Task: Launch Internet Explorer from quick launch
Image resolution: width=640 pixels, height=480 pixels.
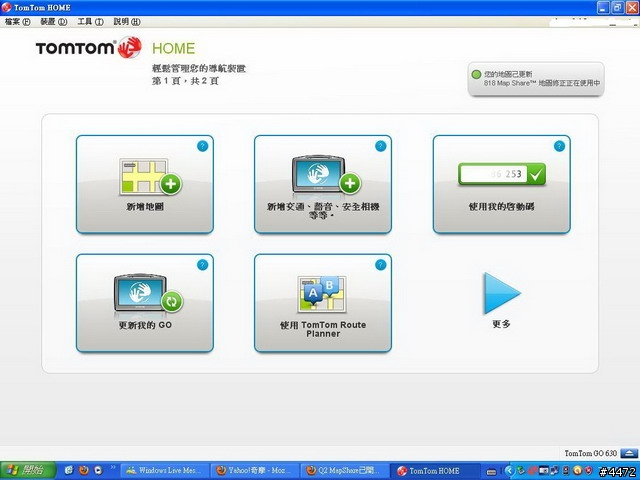Action: point(69,470)
